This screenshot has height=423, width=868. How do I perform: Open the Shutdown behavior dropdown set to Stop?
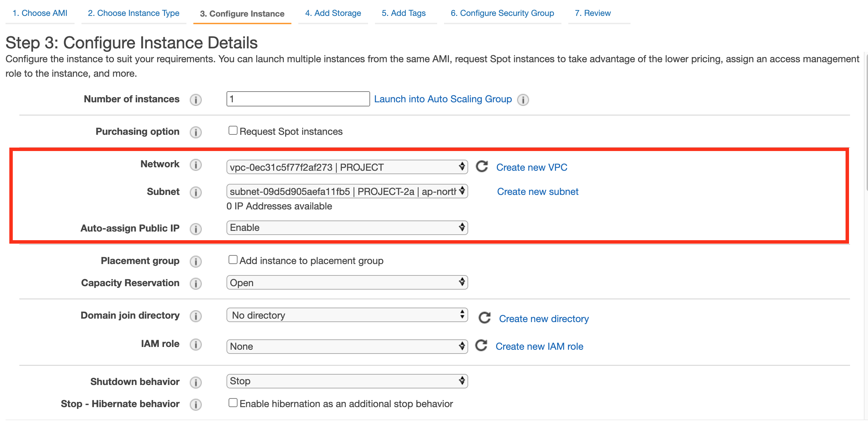coord(347,381)
